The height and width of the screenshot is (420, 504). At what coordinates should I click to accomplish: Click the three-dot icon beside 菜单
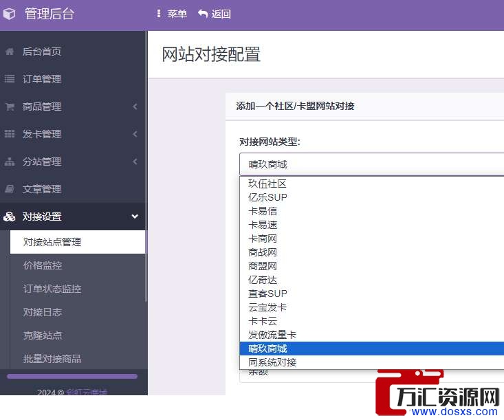(x=158, y=14)
